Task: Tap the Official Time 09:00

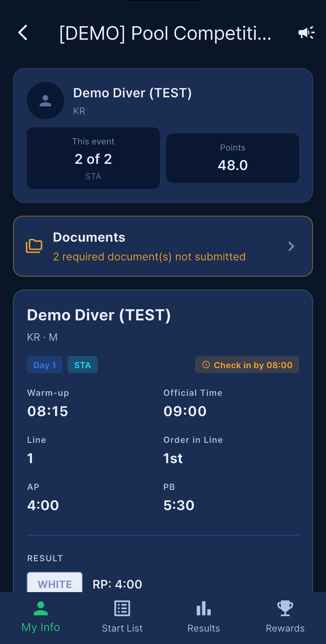Action: 185,411
